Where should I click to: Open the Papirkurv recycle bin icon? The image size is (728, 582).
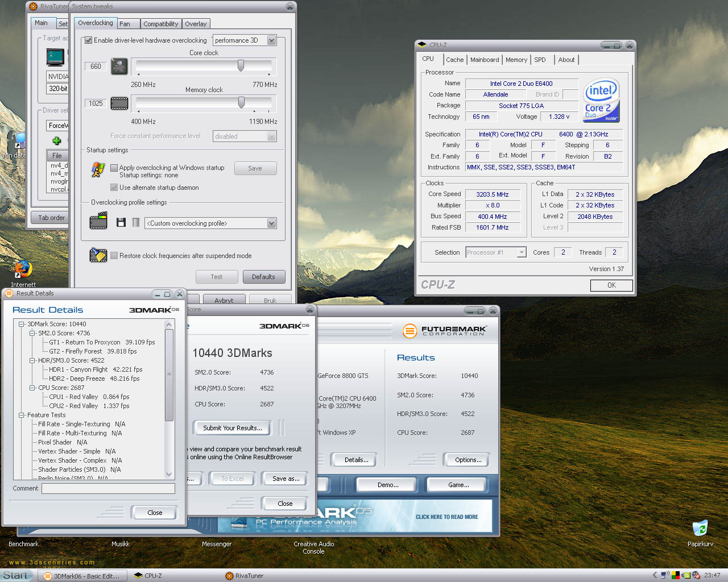click(x=700, y=533)
